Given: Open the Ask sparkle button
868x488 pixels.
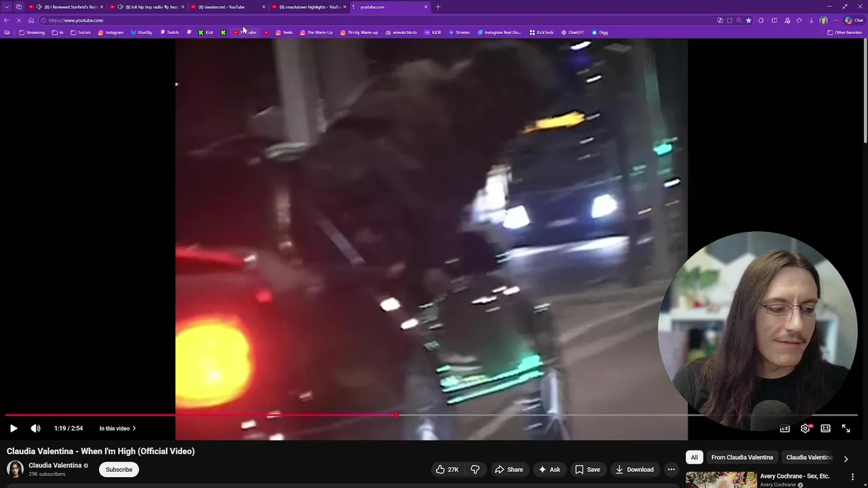Looking at the screenshot, I should (x=549, y=470).
